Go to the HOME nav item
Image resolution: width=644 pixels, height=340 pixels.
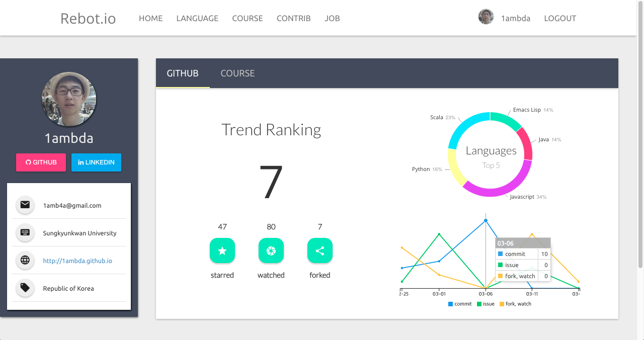tap(151, 18)
